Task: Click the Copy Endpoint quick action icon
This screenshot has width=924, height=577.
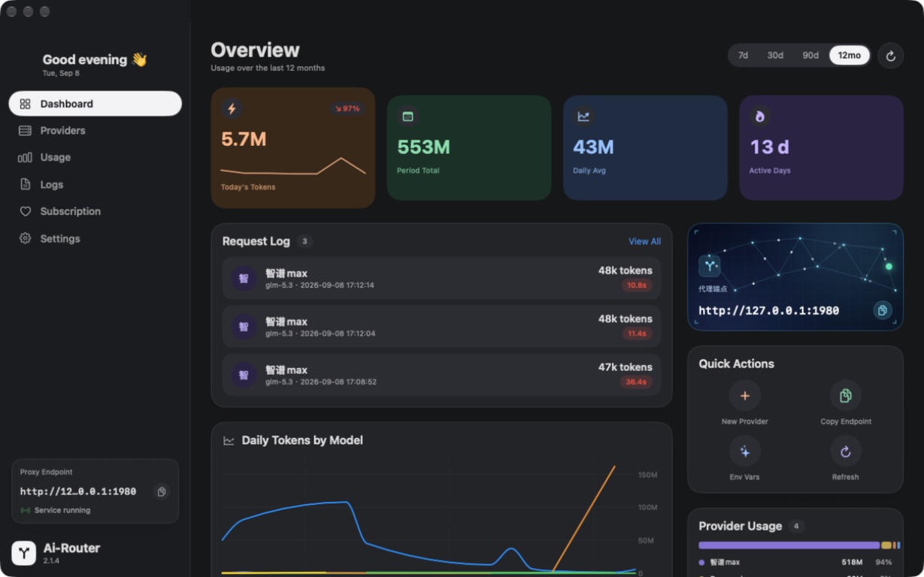Action: click(845, 396)
